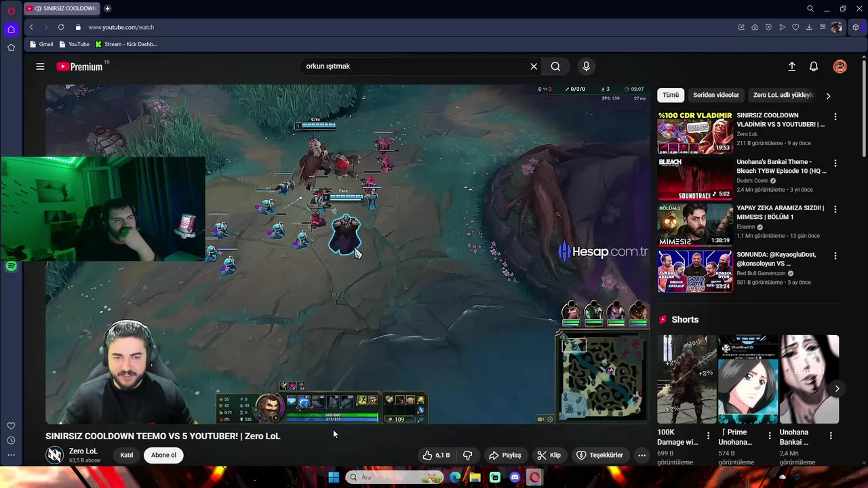Click the Teşekkürler button
Viewport: 868px width, 488px height.
tap(599, 455)
